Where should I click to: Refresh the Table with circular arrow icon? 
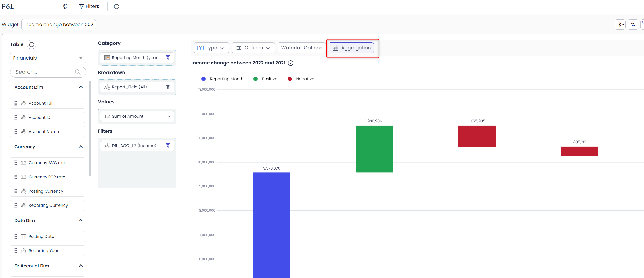click(32, 45)
